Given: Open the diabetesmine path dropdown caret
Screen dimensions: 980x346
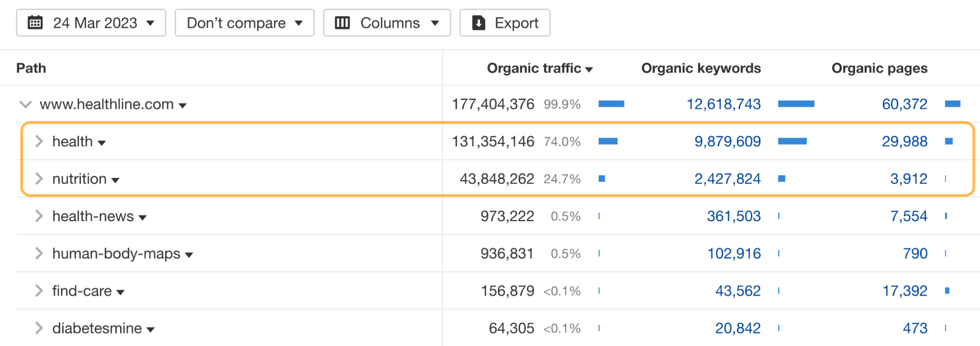Looking at the screenshot, I should 151,329.
